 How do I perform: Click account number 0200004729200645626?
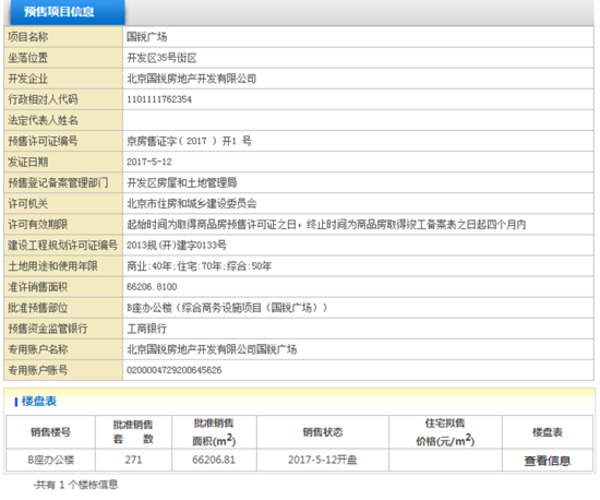click(176, 370)
